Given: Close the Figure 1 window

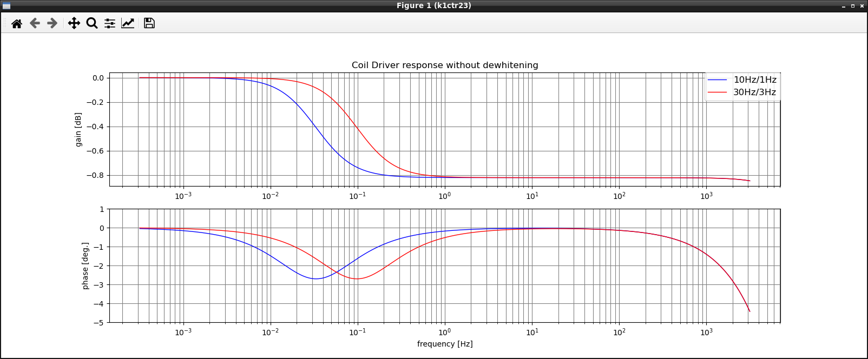Looking at the screenshot, I should 862,6.
